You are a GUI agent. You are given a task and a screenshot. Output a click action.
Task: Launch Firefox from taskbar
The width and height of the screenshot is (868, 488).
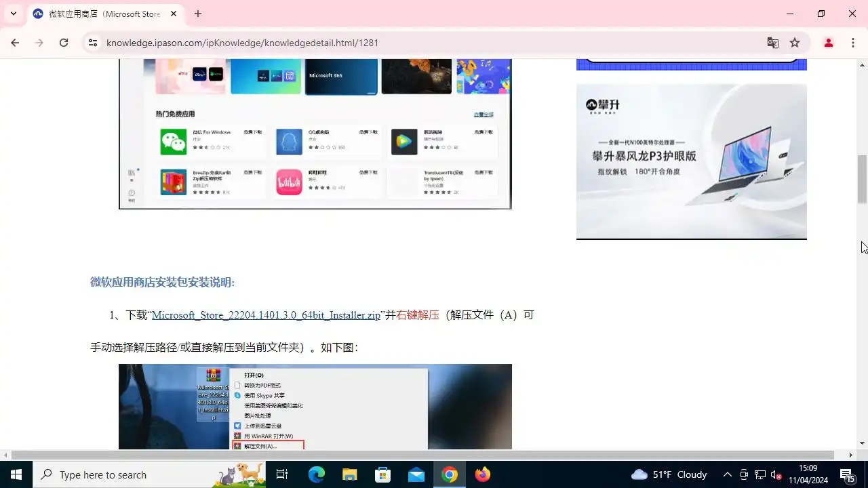483,474
